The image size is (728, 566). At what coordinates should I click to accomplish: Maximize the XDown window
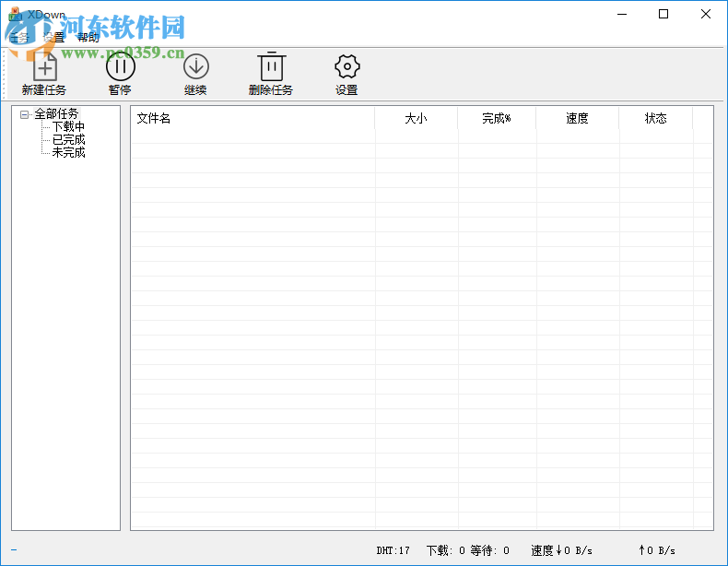click(663, 15)
